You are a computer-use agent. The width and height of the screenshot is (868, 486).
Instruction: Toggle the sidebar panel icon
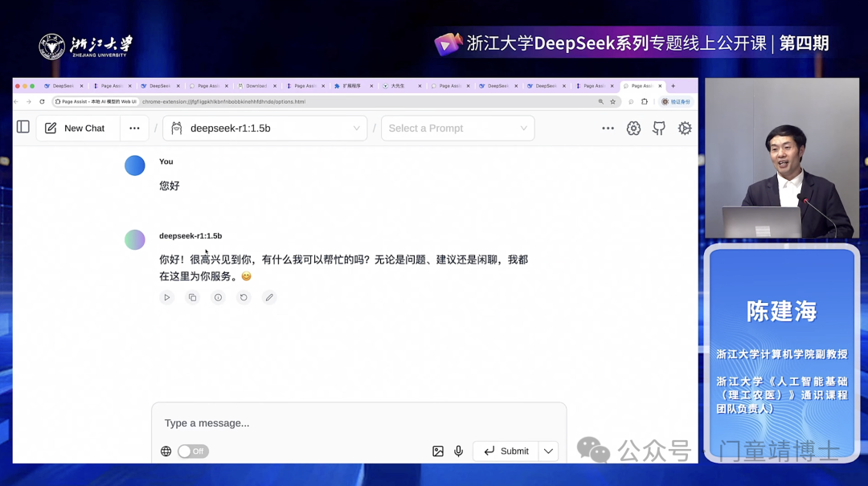[23, 127]
